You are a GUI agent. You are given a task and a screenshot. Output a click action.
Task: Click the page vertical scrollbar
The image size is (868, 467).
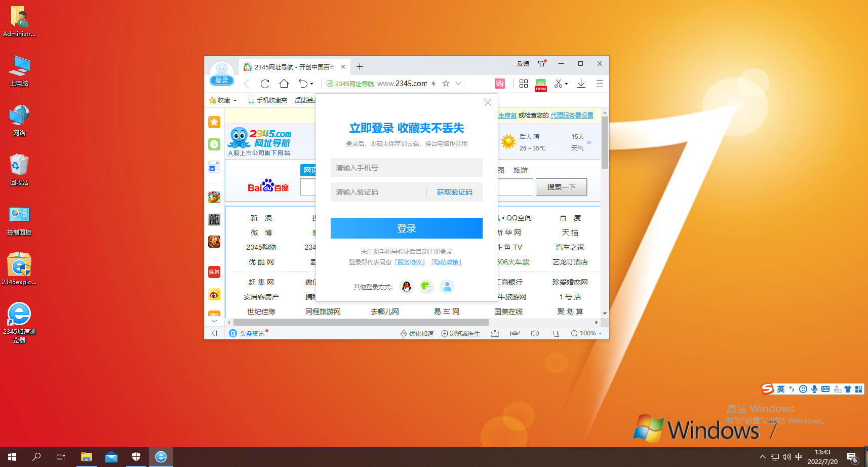tap(605, 144)
